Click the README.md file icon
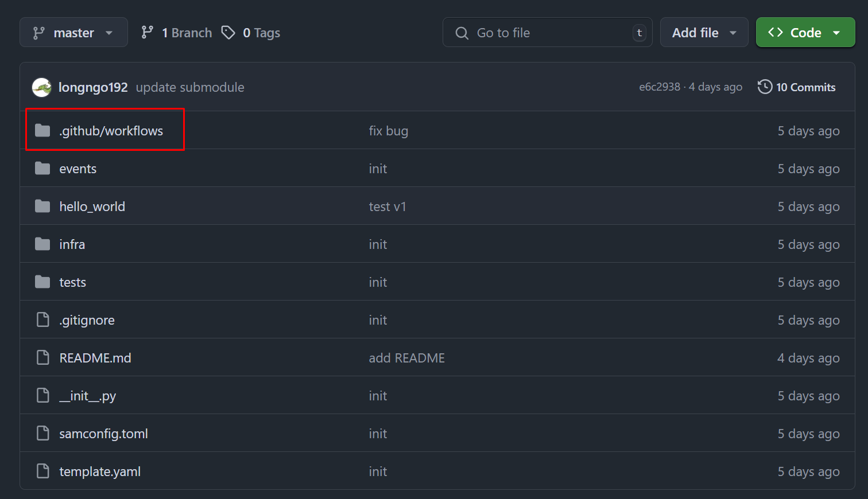868x499 pixels. [42, 358]
